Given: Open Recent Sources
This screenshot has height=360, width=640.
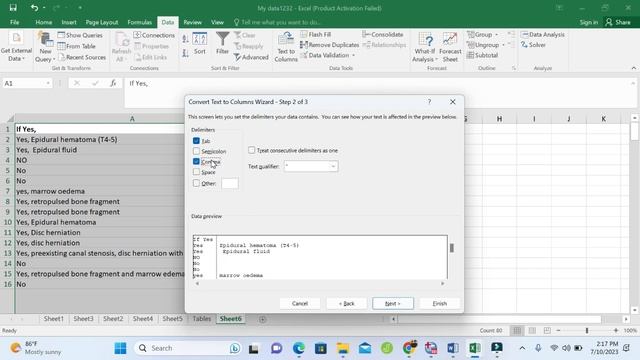Looking at the screenshot, I should pyautogui.click(x=82, y=57).
